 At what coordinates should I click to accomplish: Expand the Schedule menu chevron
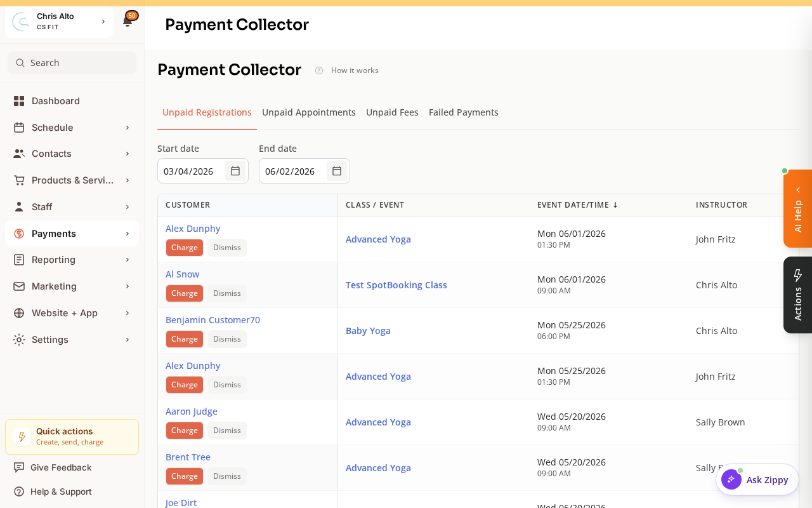(x=128, y=128)
